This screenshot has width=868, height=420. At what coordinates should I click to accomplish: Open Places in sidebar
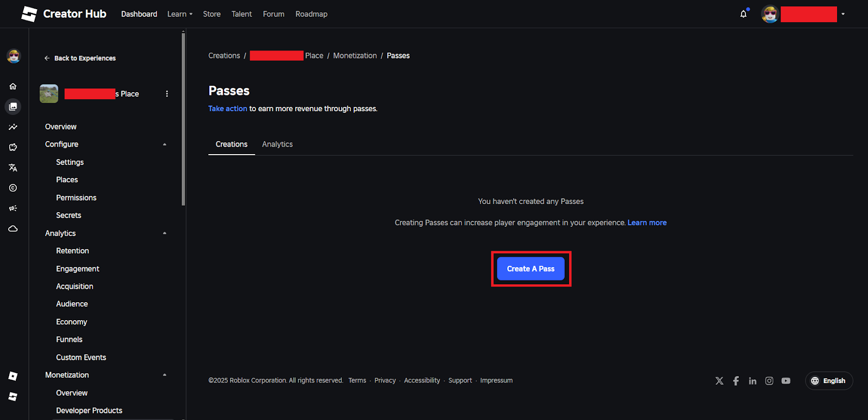tap(67, 180)
